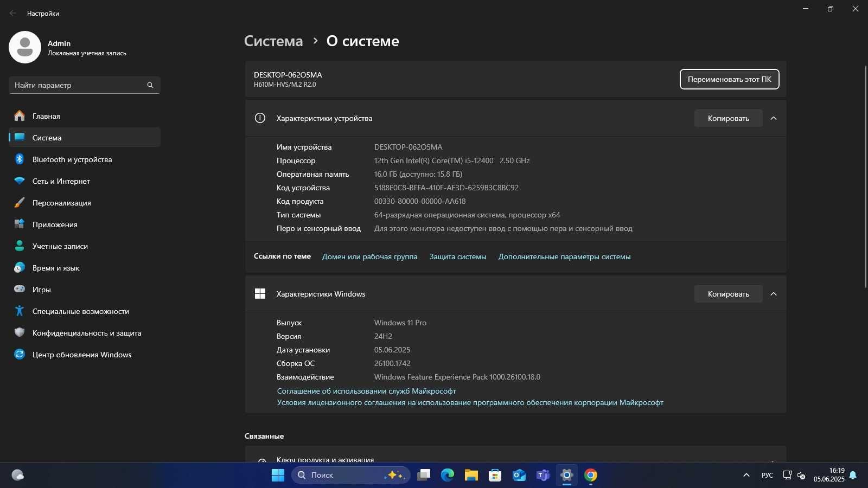Image resolution: width=868 pixels, height=488 pixels.
Task: Open Защита системы link
Action: click(x=458, y=256)
